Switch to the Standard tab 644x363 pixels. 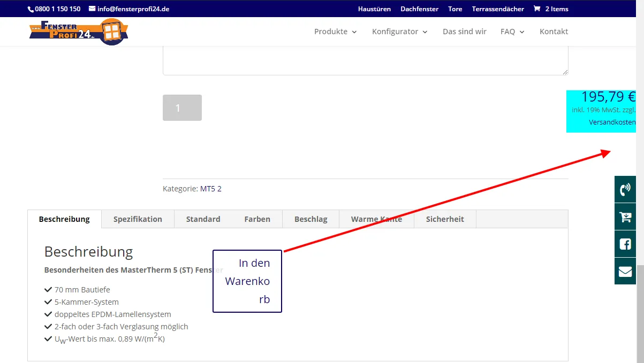203,219
